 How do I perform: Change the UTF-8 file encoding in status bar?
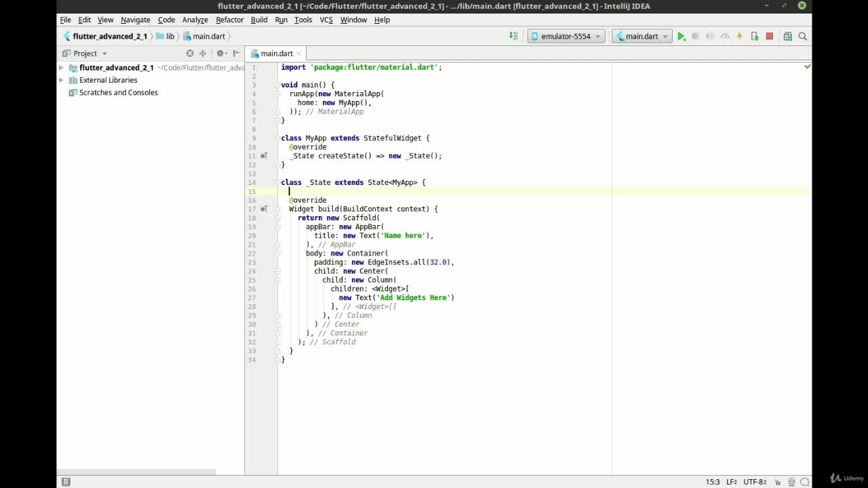coord(755,482)
